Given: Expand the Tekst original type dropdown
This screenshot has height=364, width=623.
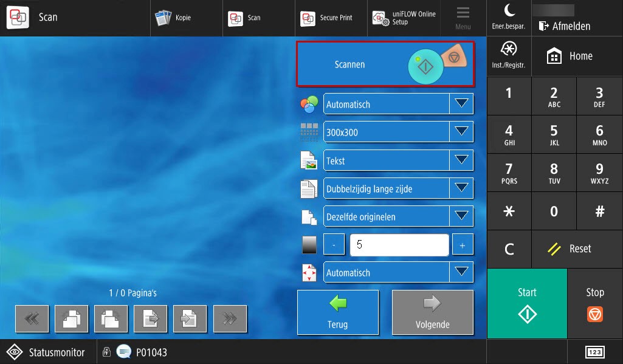Looking at the screenshot, I should point(462,160).
